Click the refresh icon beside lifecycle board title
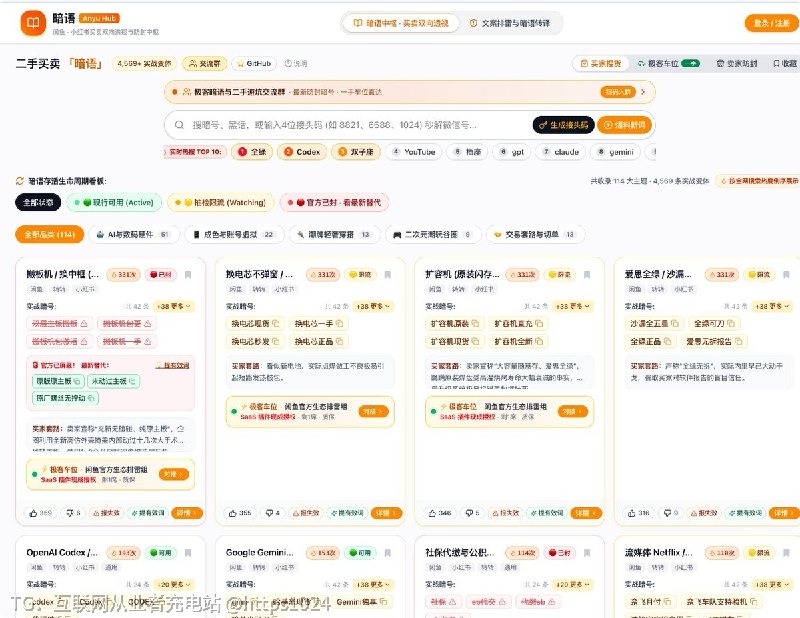This screenshot has width=800, height=618. point(20,181)
